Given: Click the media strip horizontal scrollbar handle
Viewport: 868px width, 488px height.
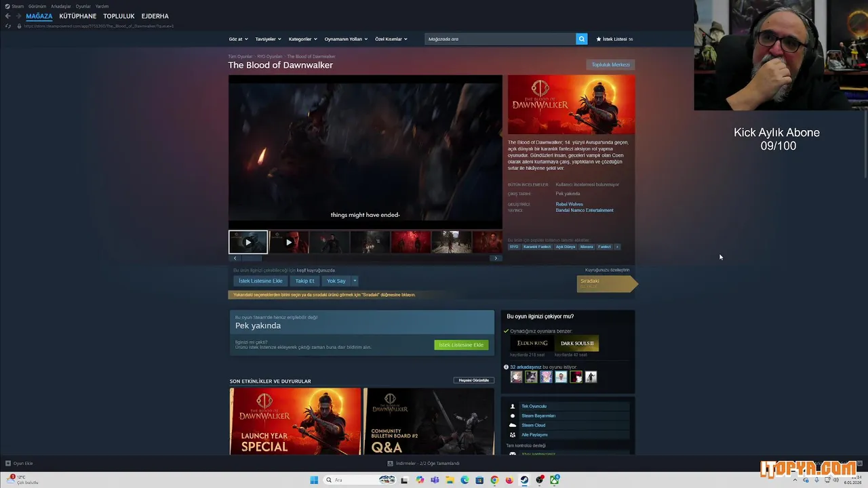Looking at the screenshot, I should click(252, 258).
